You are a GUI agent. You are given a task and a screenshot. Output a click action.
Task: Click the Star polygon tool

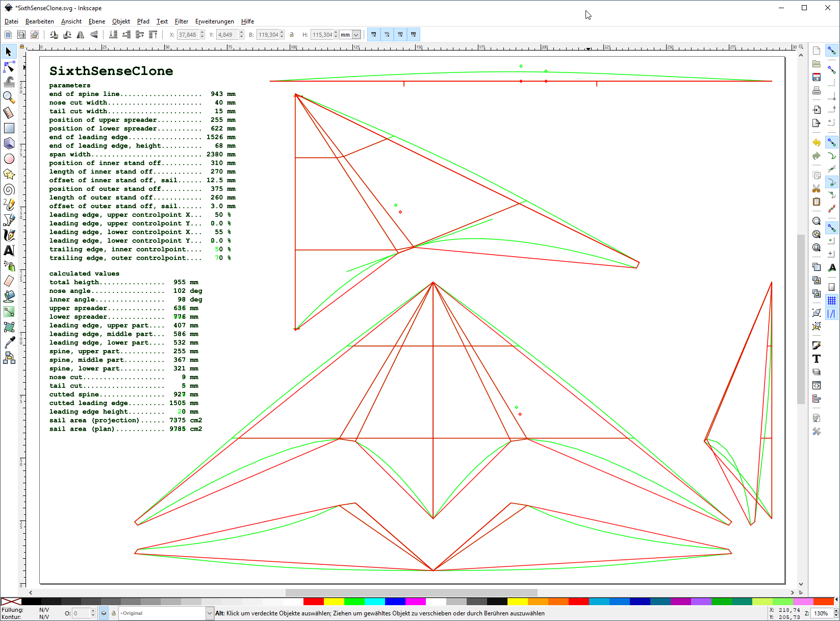pos(9,175)
